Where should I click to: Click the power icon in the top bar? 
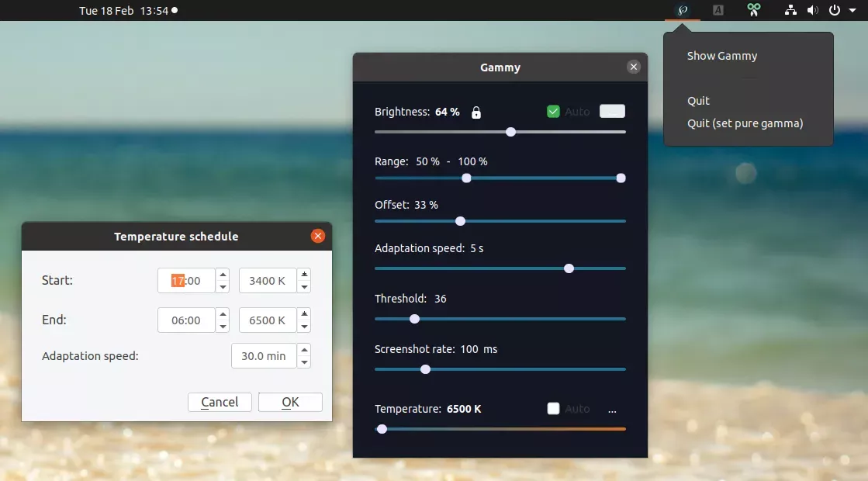[x=834, y=10]
